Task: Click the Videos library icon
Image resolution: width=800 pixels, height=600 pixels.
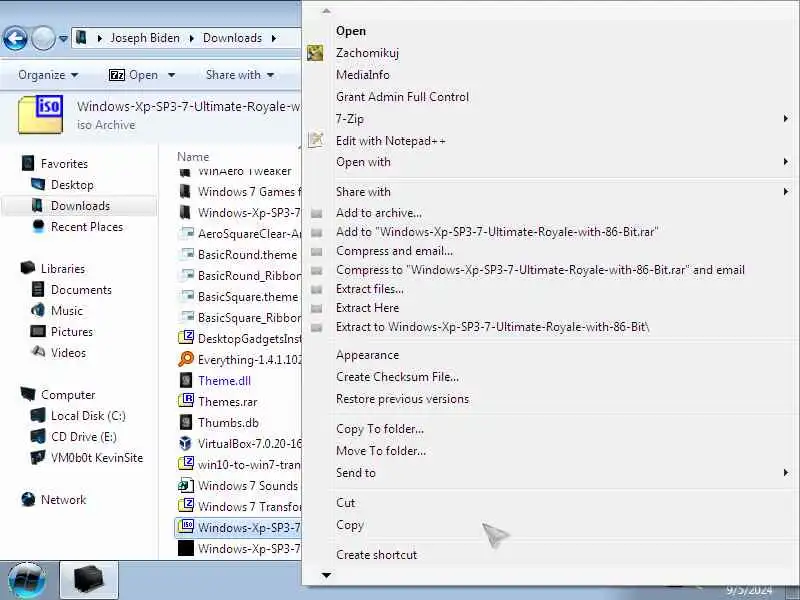Action: tap(38, 352)
